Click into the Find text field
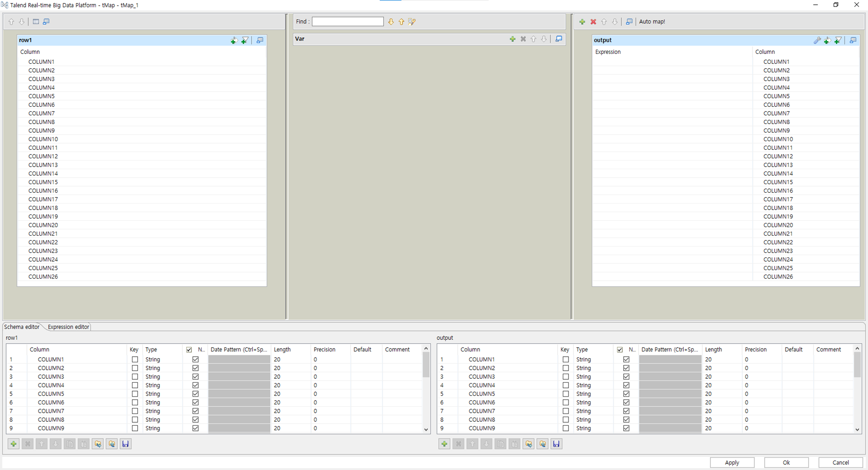 [x=348, y=22]
